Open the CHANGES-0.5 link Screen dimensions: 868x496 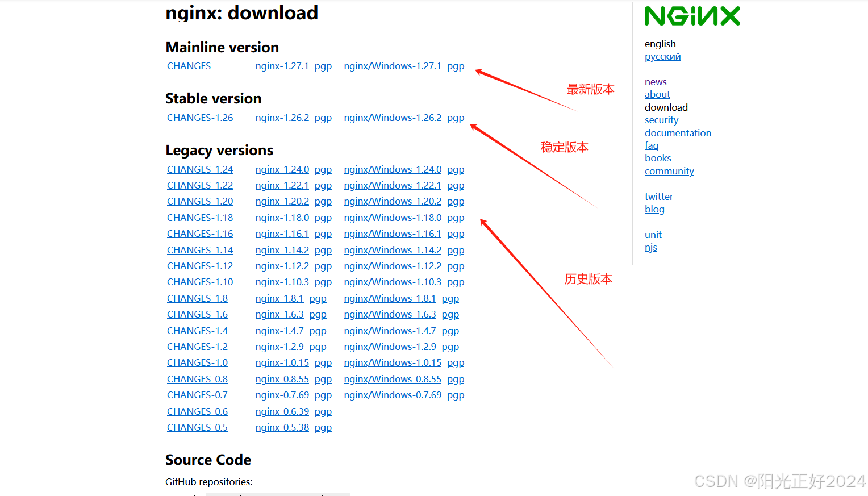pyautogui.click(x=197, y=427)
